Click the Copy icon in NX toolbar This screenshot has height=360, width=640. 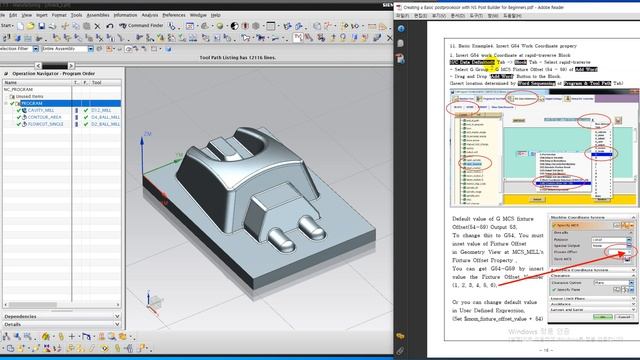click(x=76, y=26)
